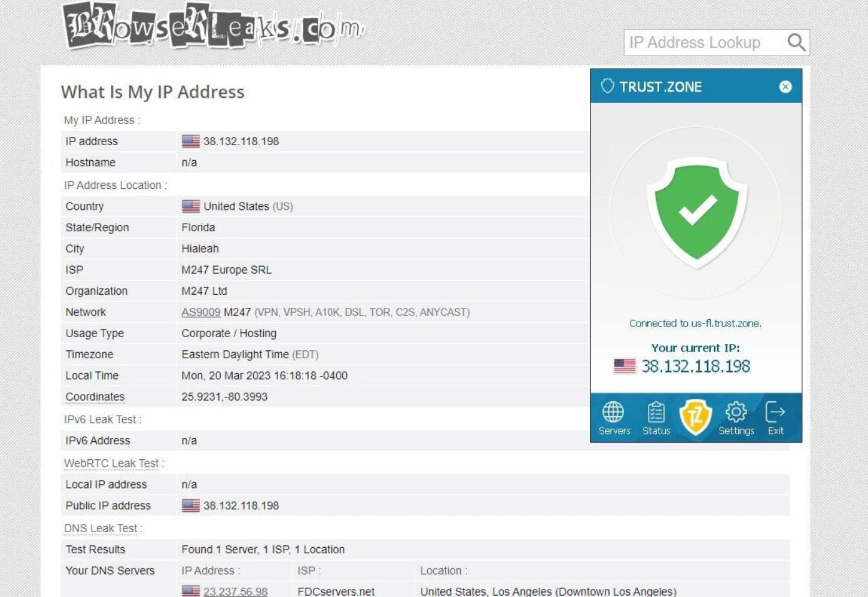Click the 'FDCservers.net' ISP cell
The width and height of the screenshot is (868, 597).
[336, 591]
